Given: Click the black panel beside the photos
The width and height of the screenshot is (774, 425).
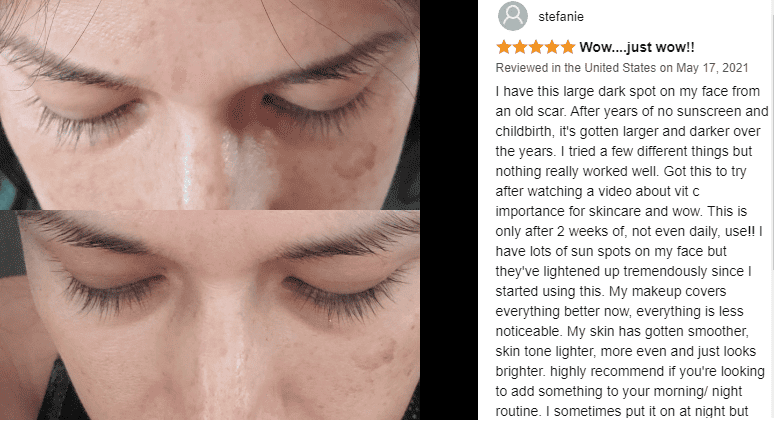Looking at the screenshot, I should [449, 210].
